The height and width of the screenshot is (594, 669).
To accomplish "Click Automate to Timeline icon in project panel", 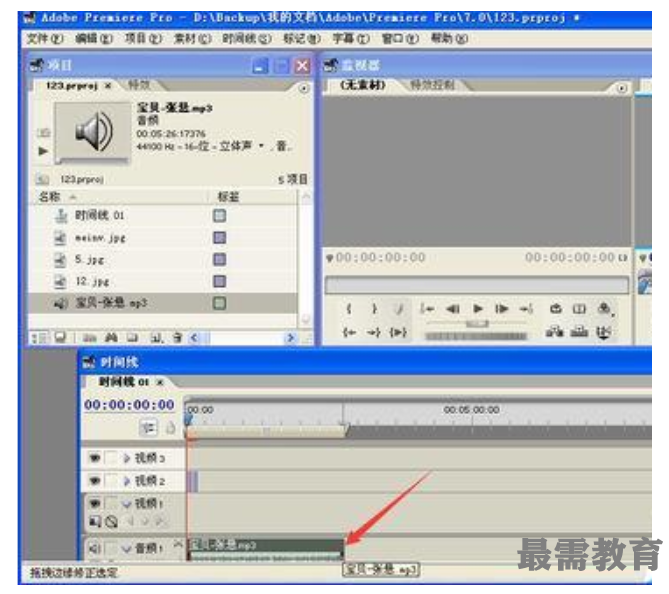I will 89,338.
